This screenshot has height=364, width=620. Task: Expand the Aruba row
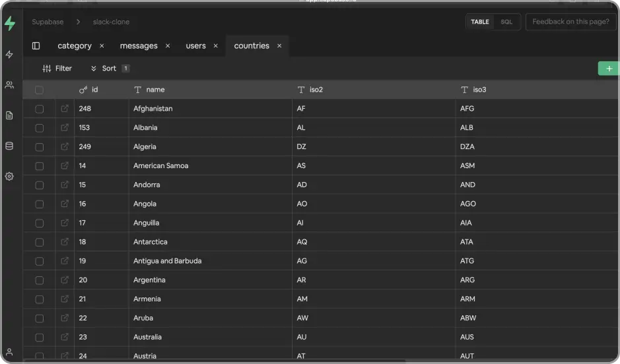[x=65, y=318]
